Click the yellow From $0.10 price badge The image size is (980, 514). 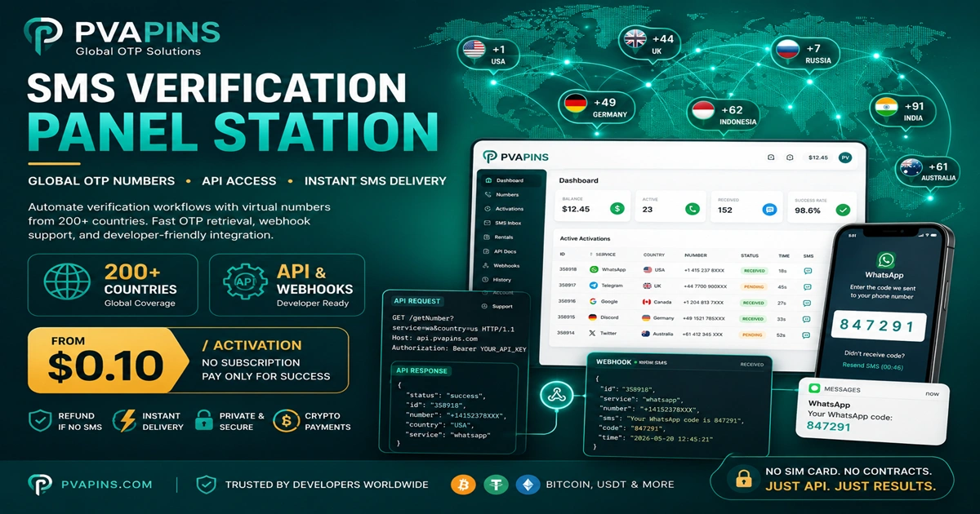[x=110, y=361]
